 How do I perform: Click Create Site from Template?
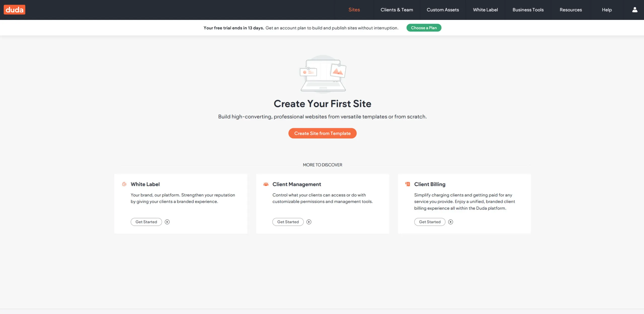click(x=322, y=133)
